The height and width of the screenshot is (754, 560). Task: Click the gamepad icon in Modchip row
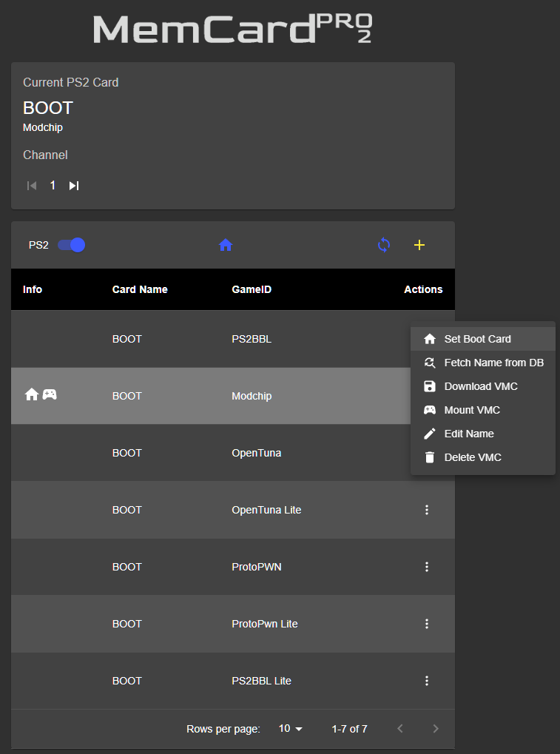tap(50, 395)
